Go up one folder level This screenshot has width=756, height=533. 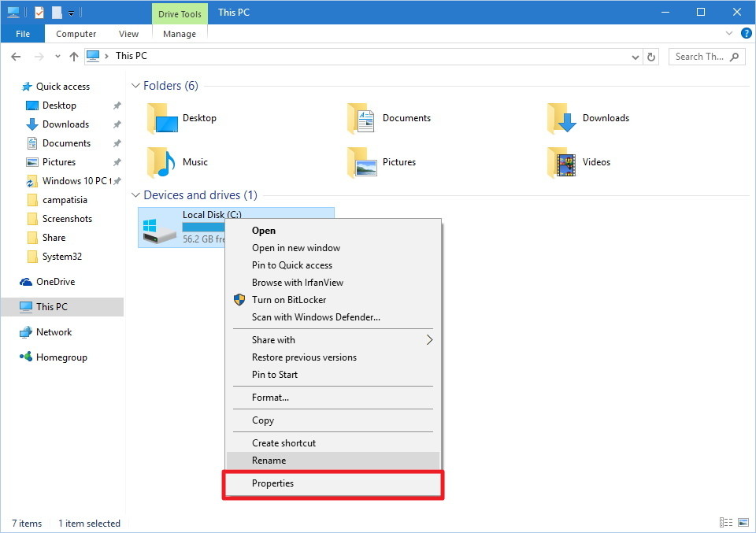74,57
